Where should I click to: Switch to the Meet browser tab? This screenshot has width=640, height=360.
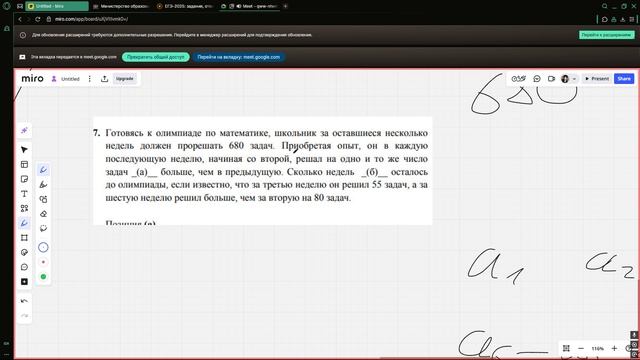pyautogui.click(x=250, y=6)
